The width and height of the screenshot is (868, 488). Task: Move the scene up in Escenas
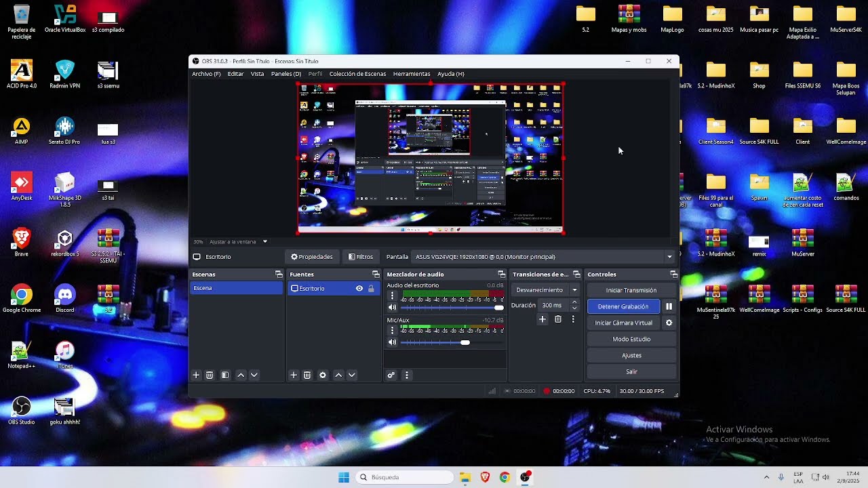(241, 375)
